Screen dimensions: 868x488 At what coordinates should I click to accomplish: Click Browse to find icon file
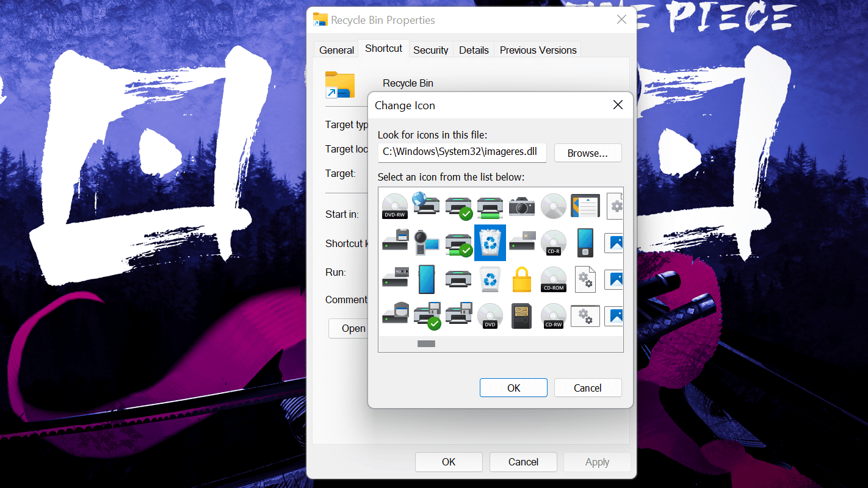(x=587, y=153)
